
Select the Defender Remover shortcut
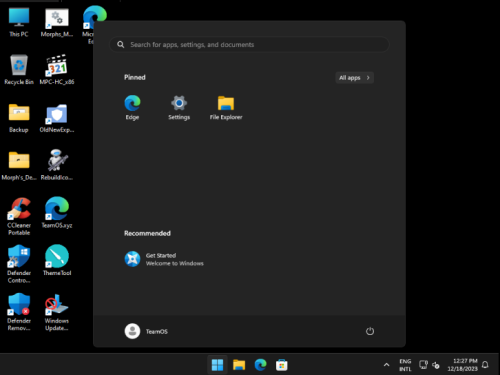19,312
